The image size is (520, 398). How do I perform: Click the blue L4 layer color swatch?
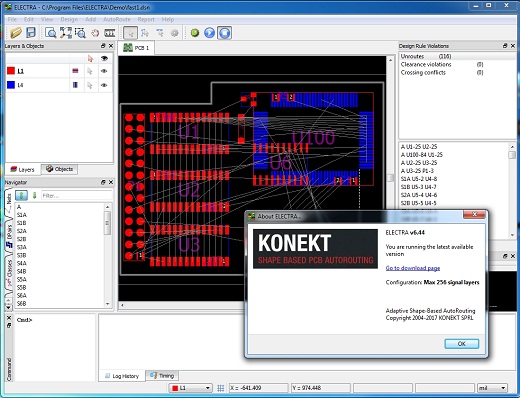click(11, 85)
